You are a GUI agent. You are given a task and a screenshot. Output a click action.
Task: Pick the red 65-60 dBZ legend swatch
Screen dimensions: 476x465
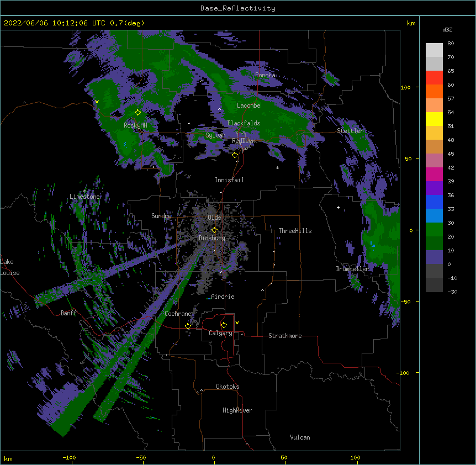[x=434, y=77]
